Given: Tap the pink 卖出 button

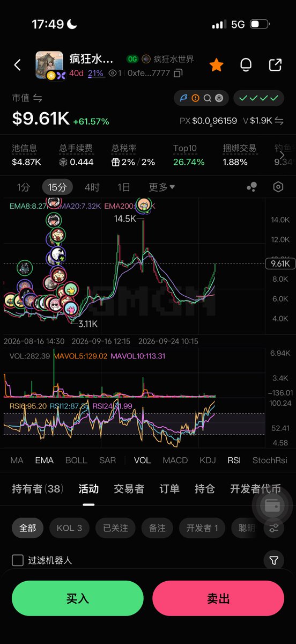Looking at the screenshot, I should click(x=218, y=598).
